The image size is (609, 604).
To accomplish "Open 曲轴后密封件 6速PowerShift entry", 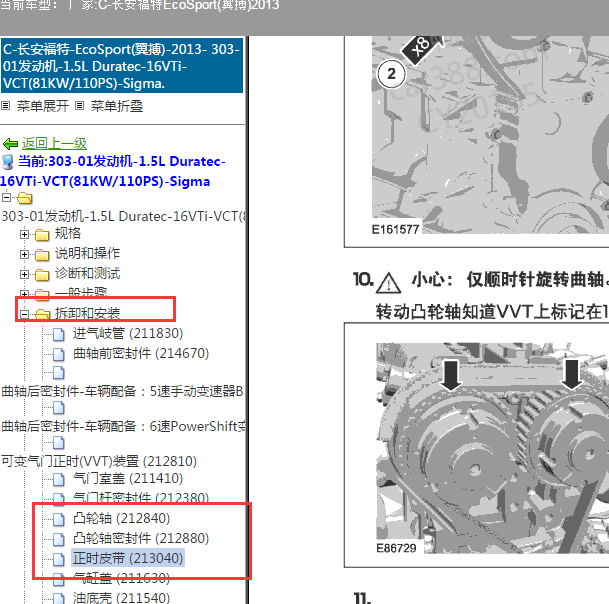I will pos(123,426).
